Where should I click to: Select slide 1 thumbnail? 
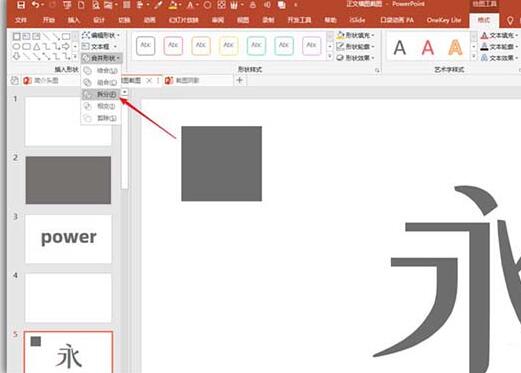click(68, 122)
